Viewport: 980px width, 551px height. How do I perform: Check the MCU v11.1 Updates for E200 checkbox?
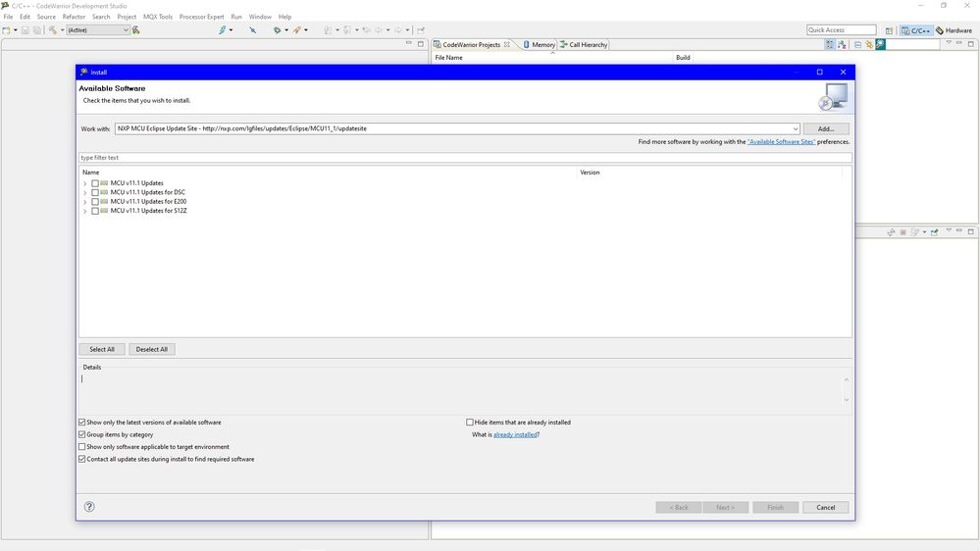pyautogui.click(x=95, y=202)
